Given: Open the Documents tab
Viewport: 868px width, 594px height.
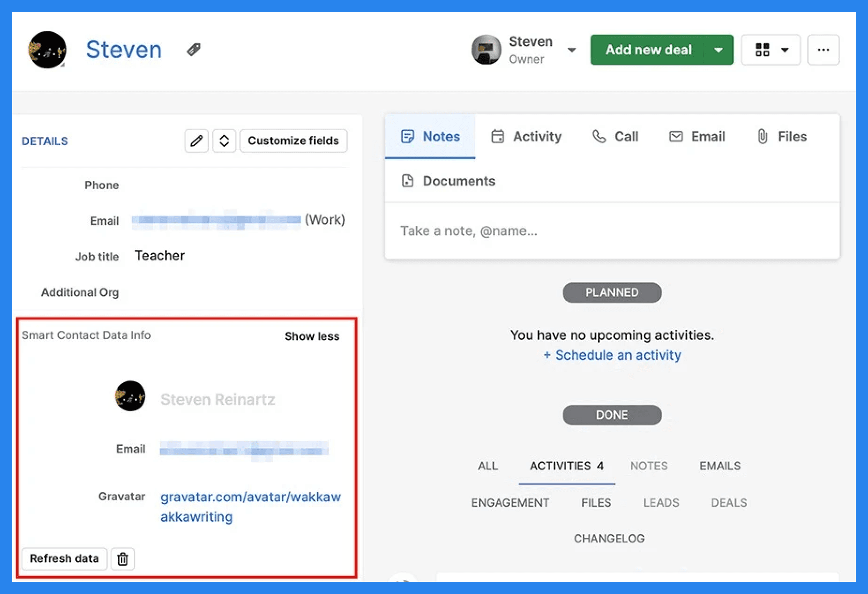Looking at the screenshot, I should (448, 181).
